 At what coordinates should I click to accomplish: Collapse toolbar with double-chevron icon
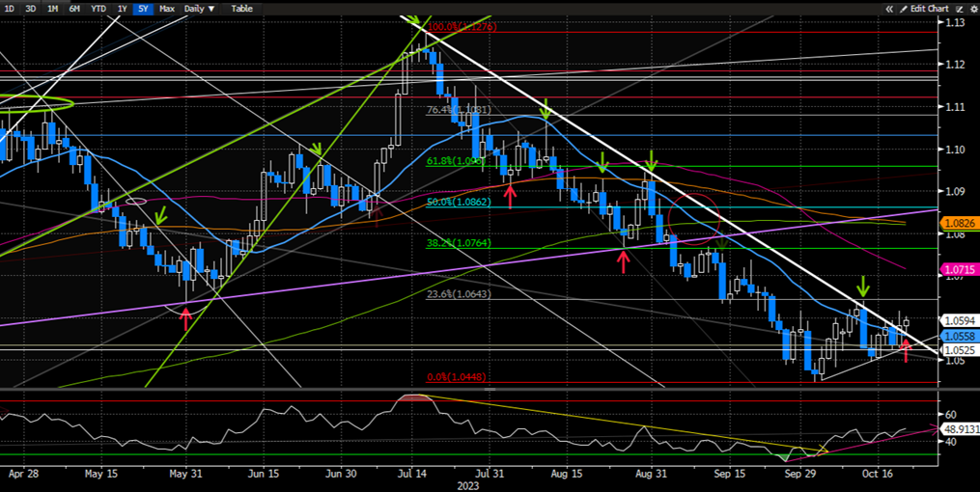pos(890,9)
